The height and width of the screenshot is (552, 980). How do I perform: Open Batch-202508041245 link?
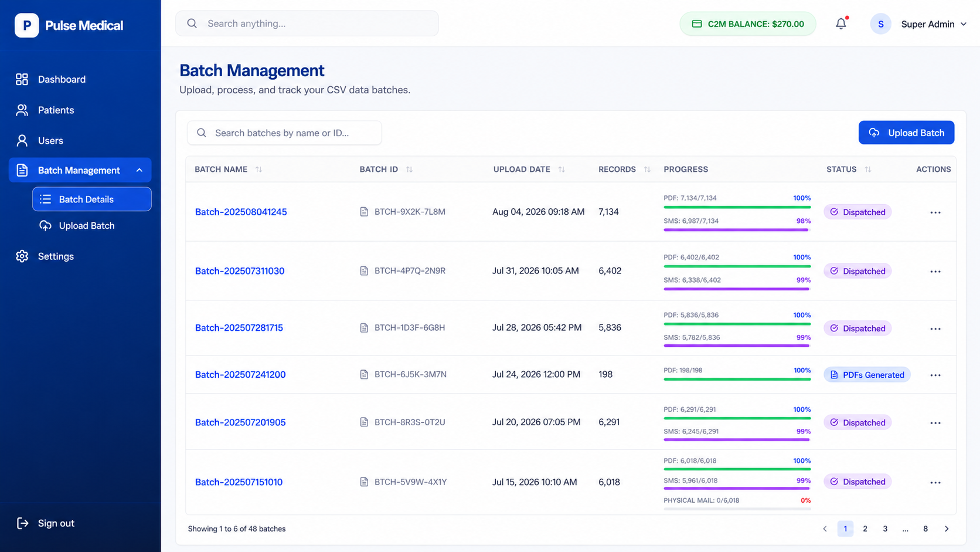pos(241,212)
